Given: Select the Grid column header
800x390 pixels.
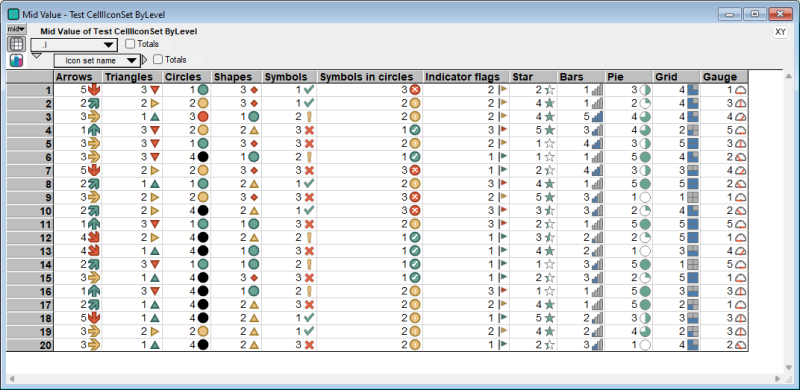Looking at the screenshot, I should [677, 77].
